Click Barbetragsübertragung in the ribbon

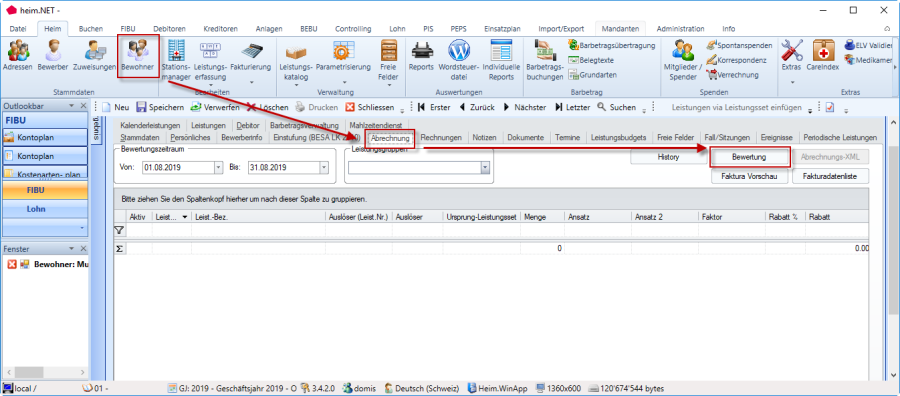click(x=612, y=45)
